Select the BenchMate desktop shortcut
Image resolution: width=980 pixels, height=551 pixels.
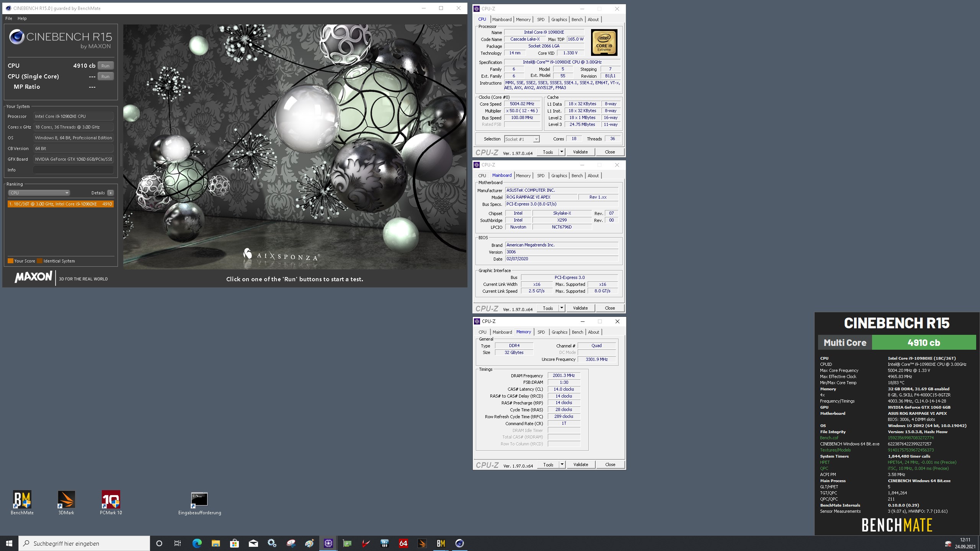tap(22, 503)
